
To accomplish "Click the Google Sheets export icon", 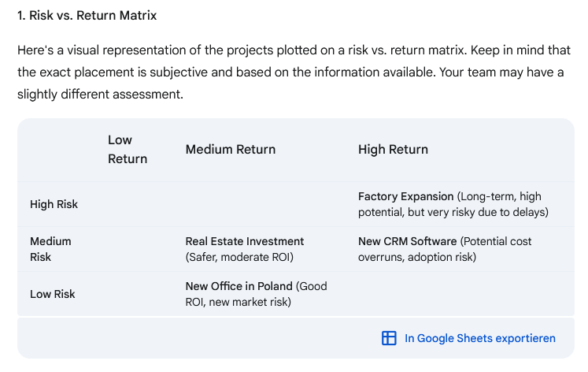I will pyautogui.click(x=389, y=338).
